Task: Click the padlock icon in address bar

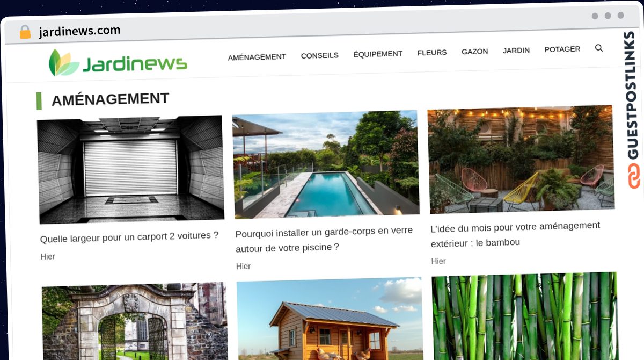Action: tap(25, 32)
